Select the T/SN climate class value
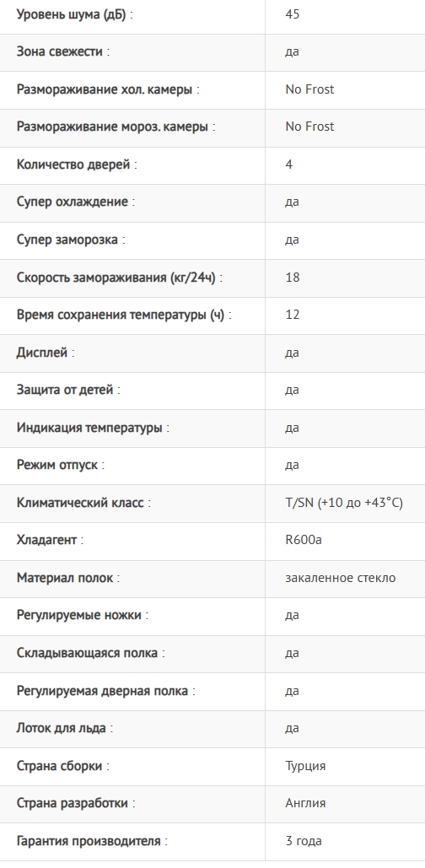 click(344, 503)
